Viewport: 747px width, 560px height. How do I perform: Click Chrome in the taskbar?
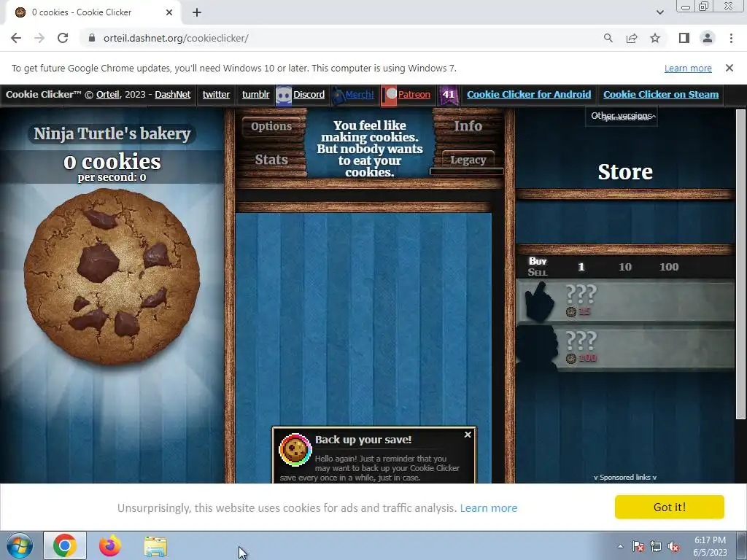pyautogui.click(x=65, y=545)
